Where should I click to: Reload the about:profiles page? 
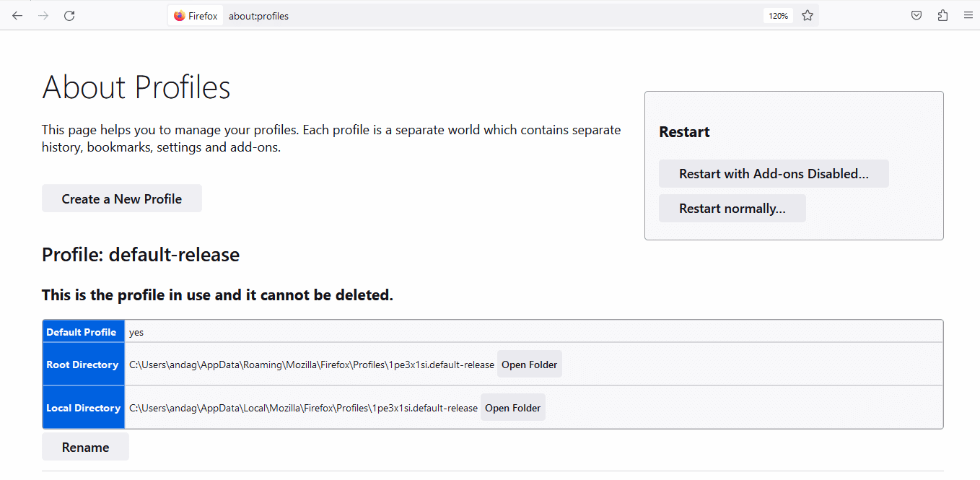point(69,14)
